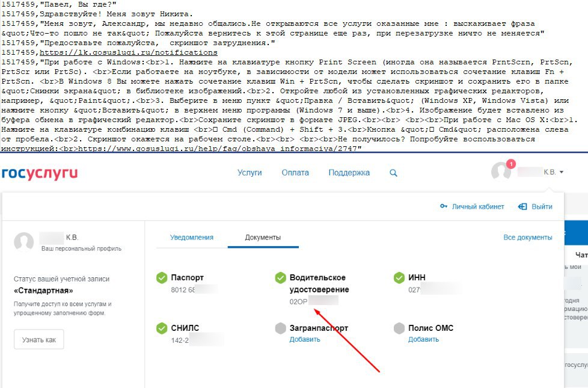The image size is (588, 388).
Task: Select the Документы tab
Action: coord(263,238)
